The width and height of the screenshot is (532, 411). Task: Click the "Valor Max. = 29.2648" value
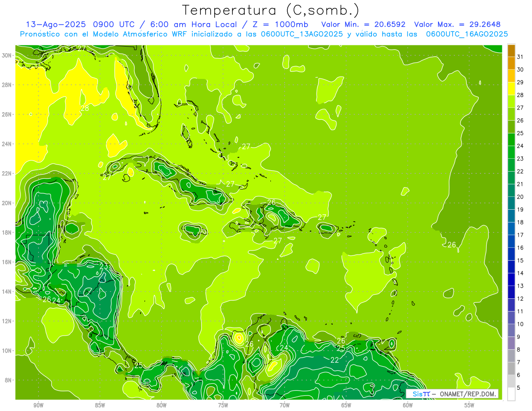click(458, 24)
